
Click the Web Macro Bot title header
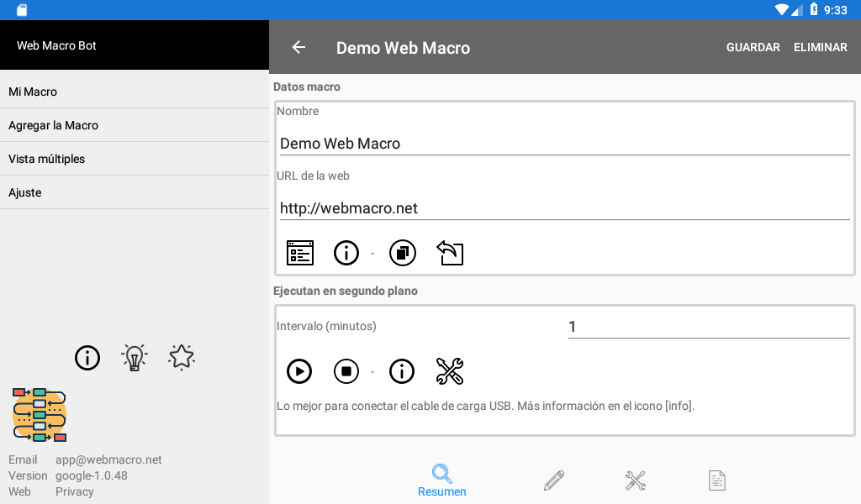click(56, 45)
